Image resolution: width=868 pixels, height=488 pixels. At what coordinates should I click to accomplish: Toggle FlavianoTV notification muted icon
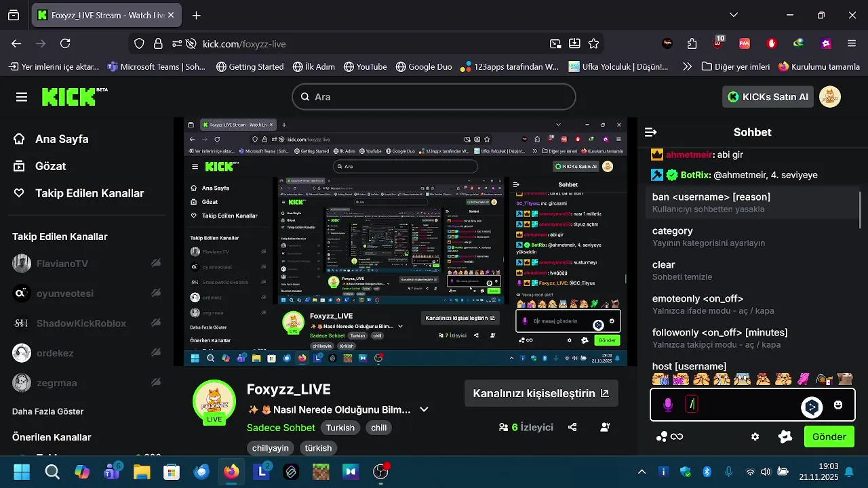(x=156, y=263)
